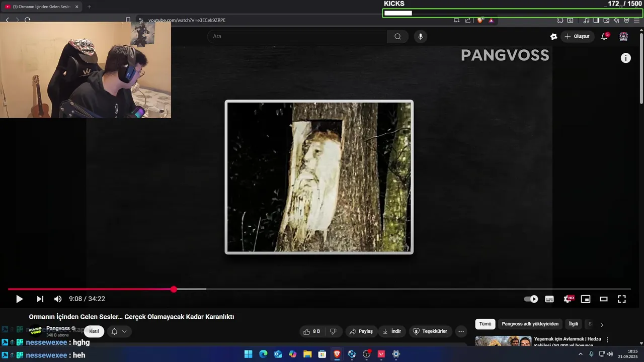
Task: Click the Katıl join button
Action: (94, 331)
